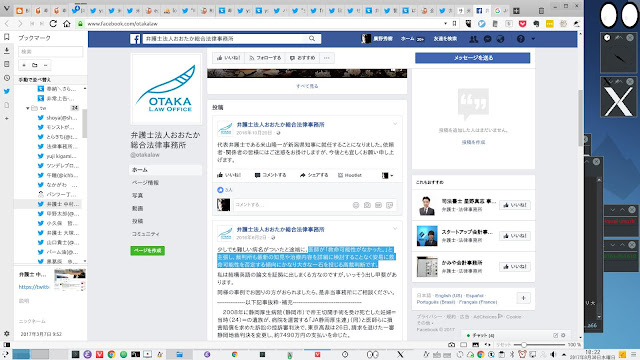Open first post options chevron
640x360 pixels.
pyautogui.click(x=395, y=124)
